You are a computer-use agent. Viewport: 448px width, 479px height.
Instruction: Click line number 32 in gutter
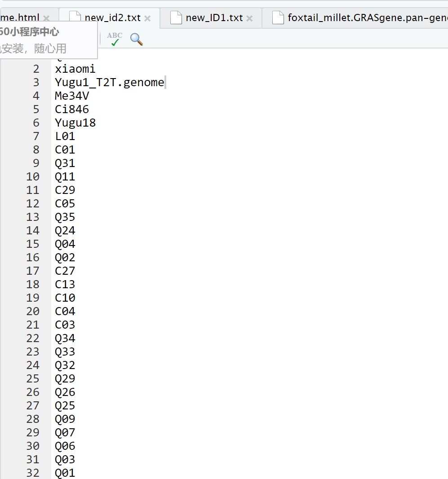click(33, 473)
